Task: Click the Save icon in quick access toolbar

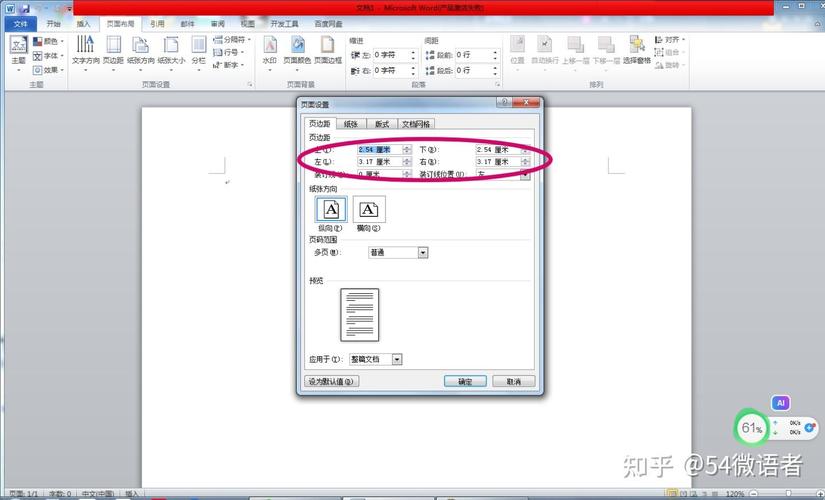Action: coord(25,8)
